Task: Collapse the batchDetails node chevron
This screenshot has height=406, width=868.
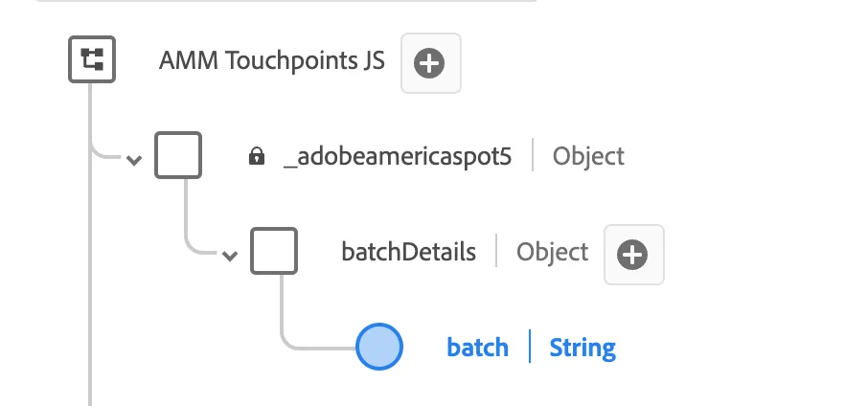Action: (x=230, y=256)
